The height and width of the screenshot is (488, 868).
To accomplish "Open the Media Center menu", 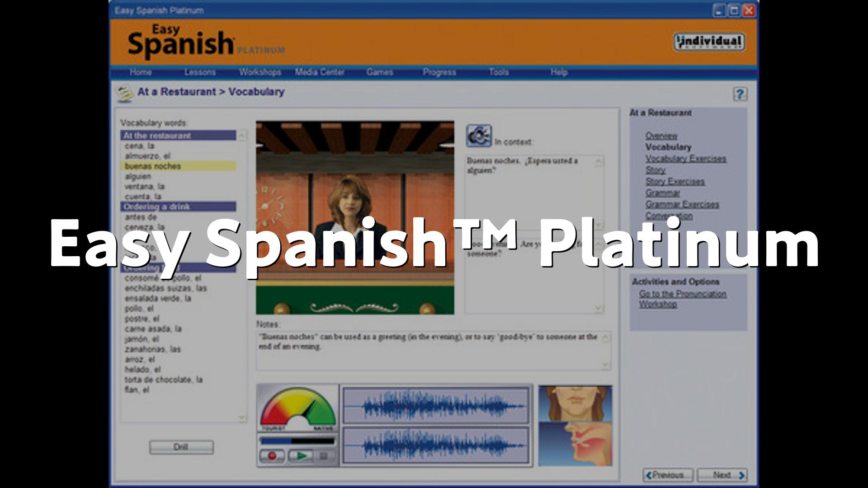I will (319, 72).
